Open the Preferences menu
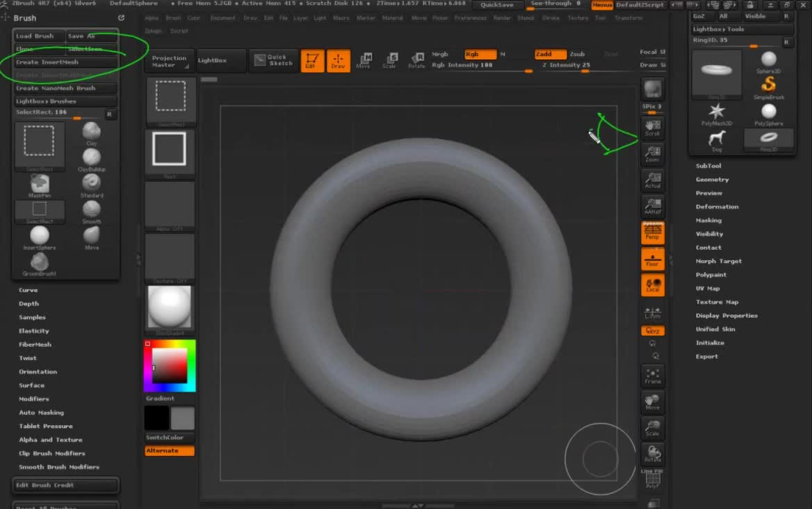The width and height of the screenshot is (812, 509). click(470, 18)
